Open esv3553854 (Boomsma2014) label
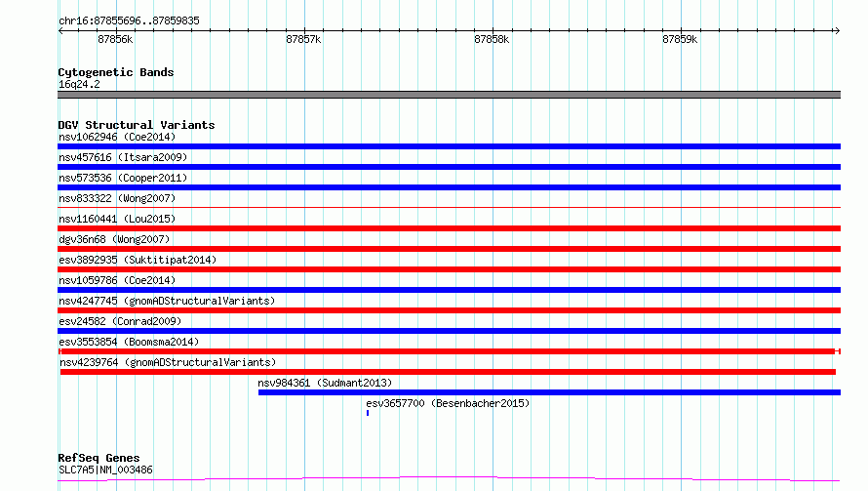Viewport: 868px width, 491px height. pyautogui.click(x=129, y=342)
